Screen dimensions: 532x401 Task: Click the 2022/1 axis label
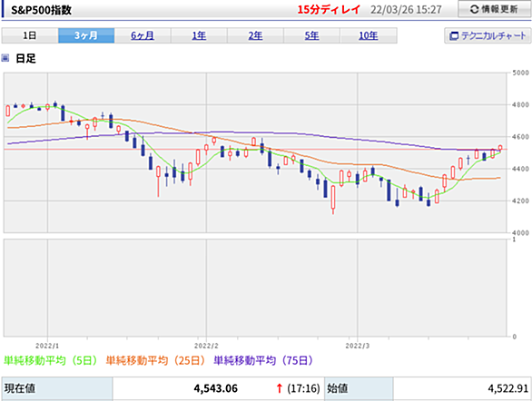point(47,346)
